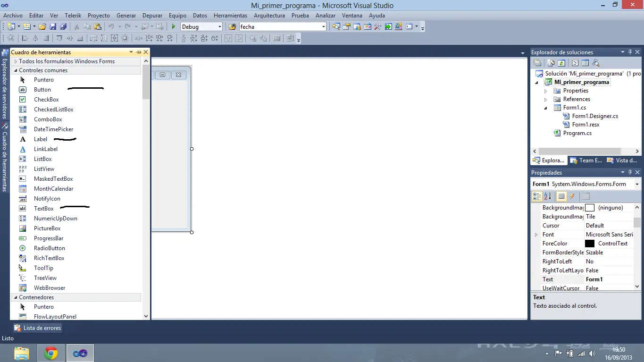The image size is (644, 362).
Task: Toggle alphabetical sort in Propiedades
Action: [547, 196]
